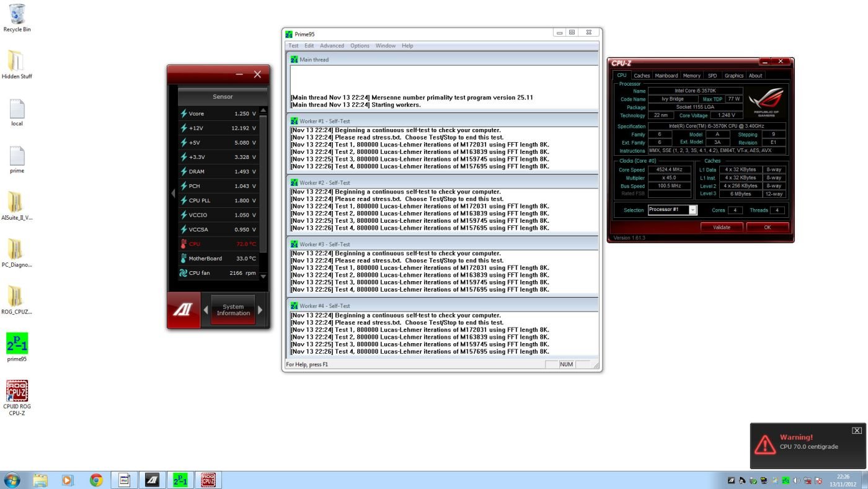Viewport: 868px width, 489px height.
Task: Click the Core Speed 4524.4 MHz value
Action: click(x=670, y=169)
